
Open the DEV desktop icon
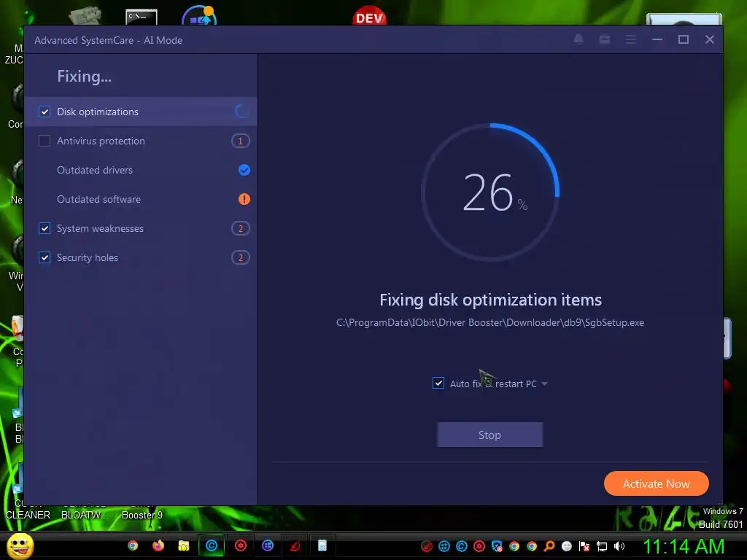tap(370, 15)
